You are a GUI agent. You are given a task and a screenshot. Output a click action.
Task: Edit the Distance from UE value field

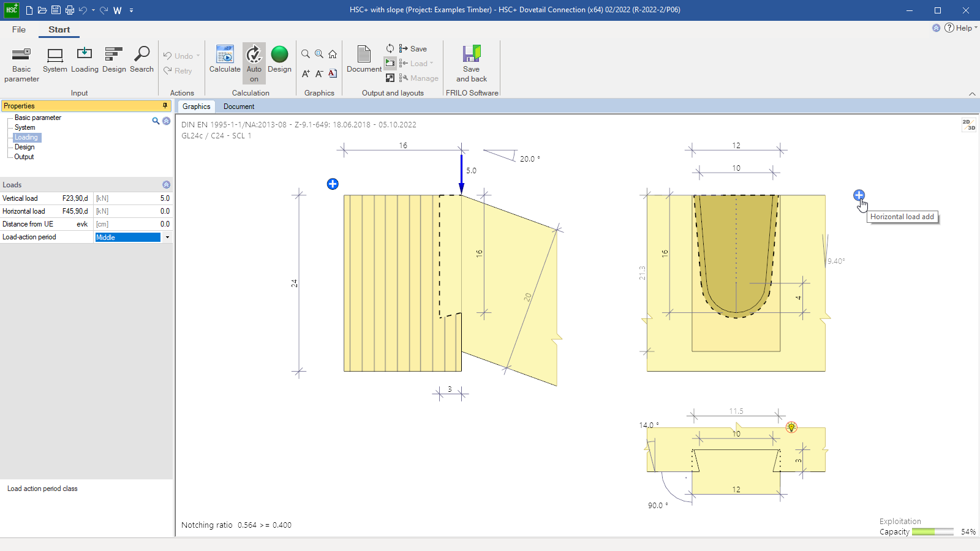132,224
